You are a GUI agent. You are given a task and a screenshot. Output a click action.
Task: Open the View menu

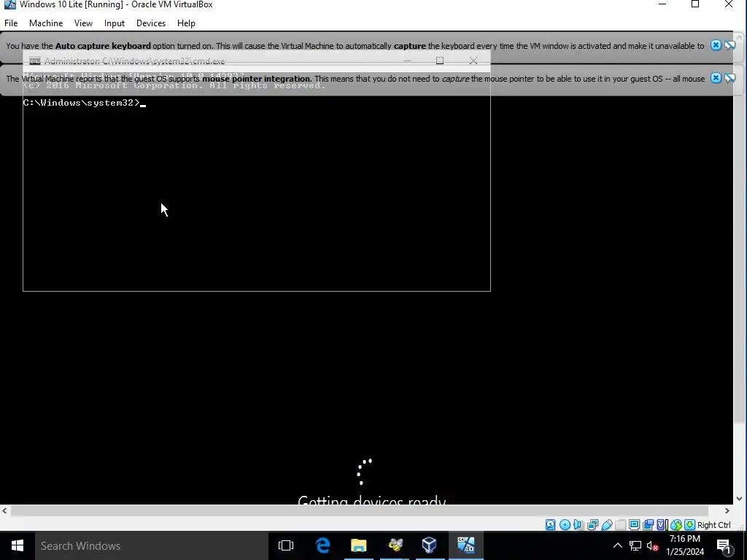pos(83,23)
